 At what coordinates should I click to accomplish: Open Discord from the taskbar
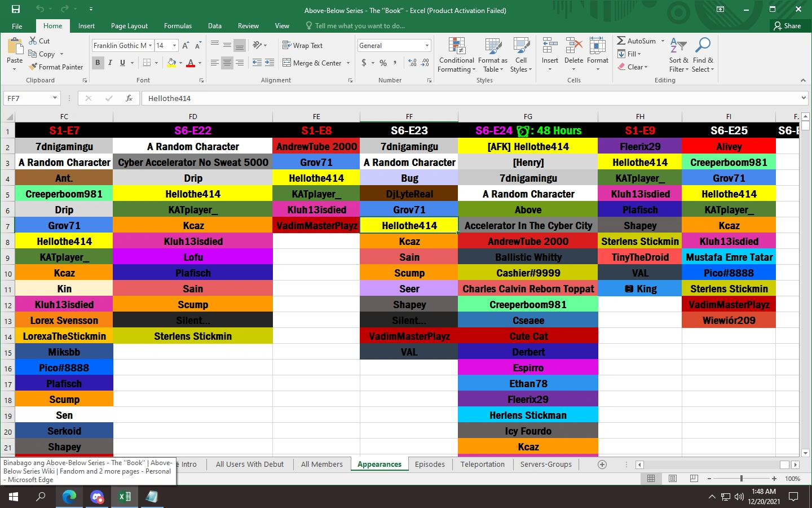[97, 497]
